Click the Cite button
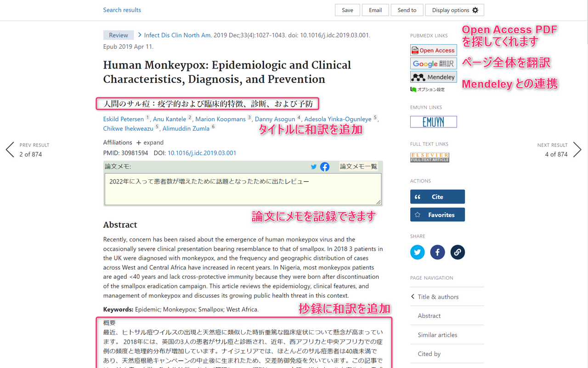The height and width of the screenshot is (368, 588). [x=437, y=196]
